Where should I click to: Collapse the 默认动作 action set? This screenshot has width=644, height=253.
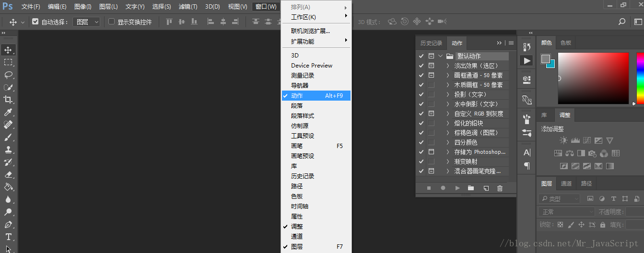click(x=440, y=56)
